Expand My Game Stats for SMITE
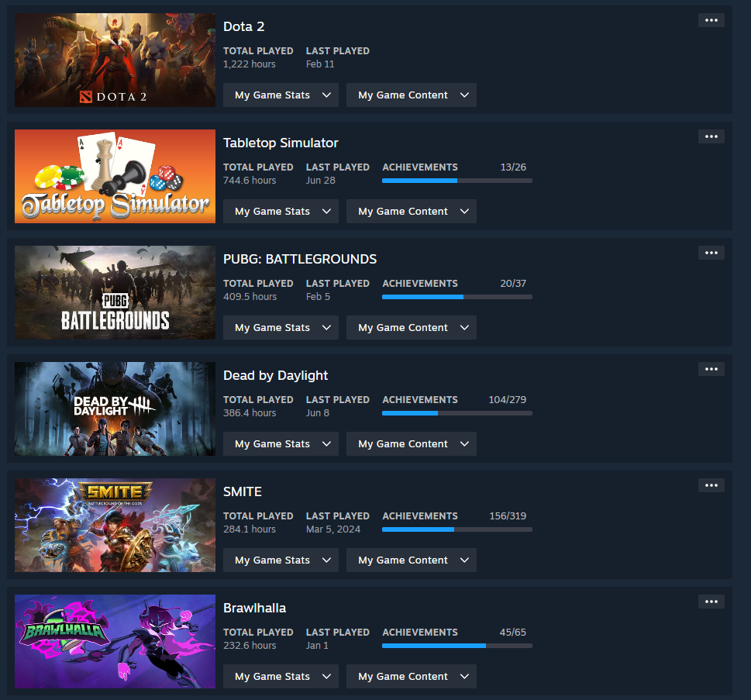Screen dimensions: 751x700 pos(281,560)
